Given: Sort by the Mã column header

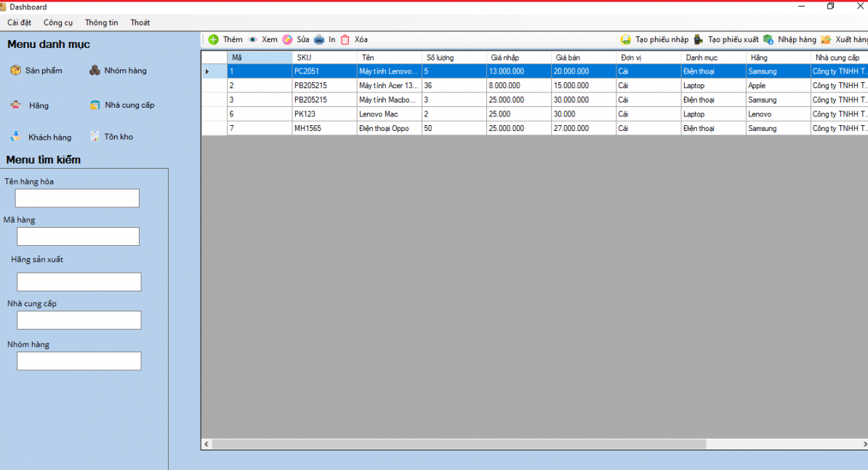Looking at the screenshot, I should pyautogui.click(x=260, y=57).
